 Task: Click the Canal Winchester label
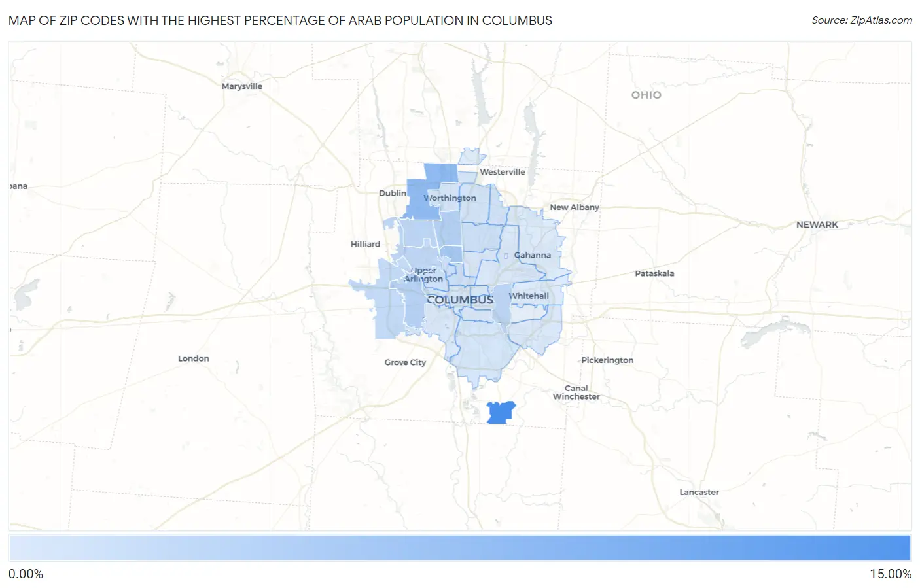(x=576, y=392)
